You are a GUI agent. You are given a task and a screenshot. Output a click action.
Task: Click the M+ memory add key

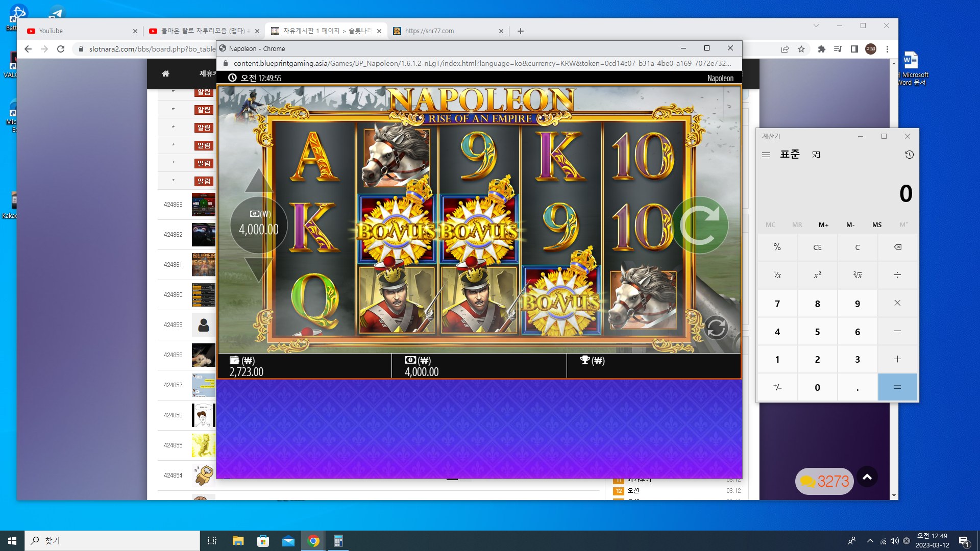point(824,224)
